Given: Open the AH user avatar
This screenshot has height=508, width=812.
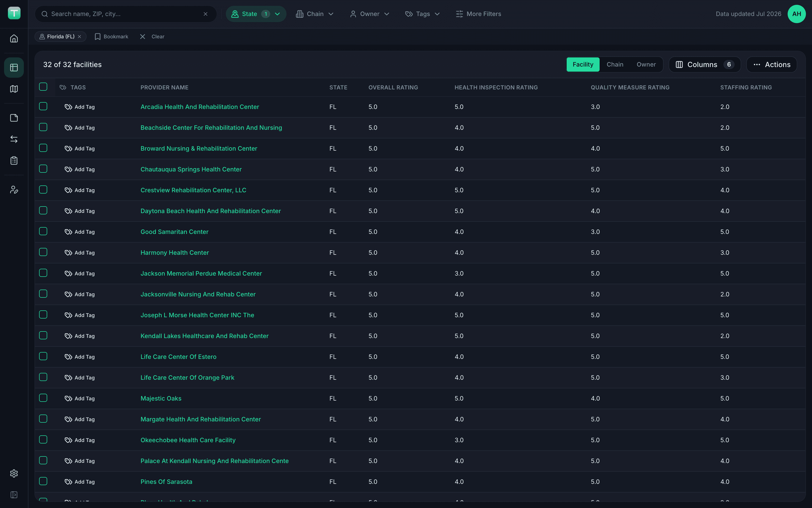Looking at the screenshot, I should (797, 14).
